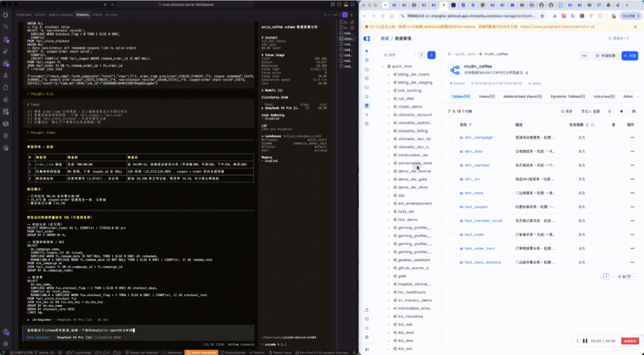Open the Volumes(0) tab
Viewport: 644px width, 355px height.
(x=604, y=96)
